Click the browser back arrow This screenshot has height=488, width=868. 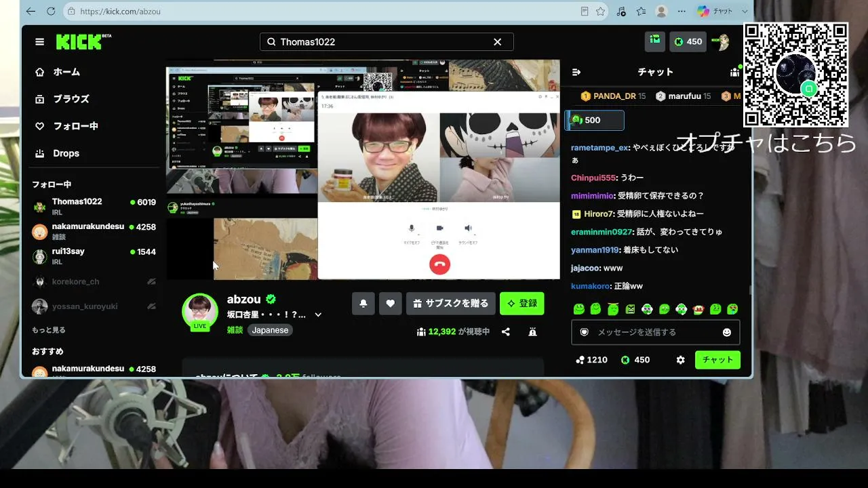click(x=31, y=12)
